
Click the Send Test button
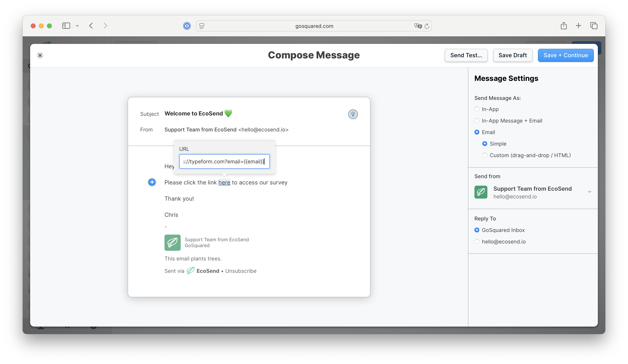tap(466, 55)
